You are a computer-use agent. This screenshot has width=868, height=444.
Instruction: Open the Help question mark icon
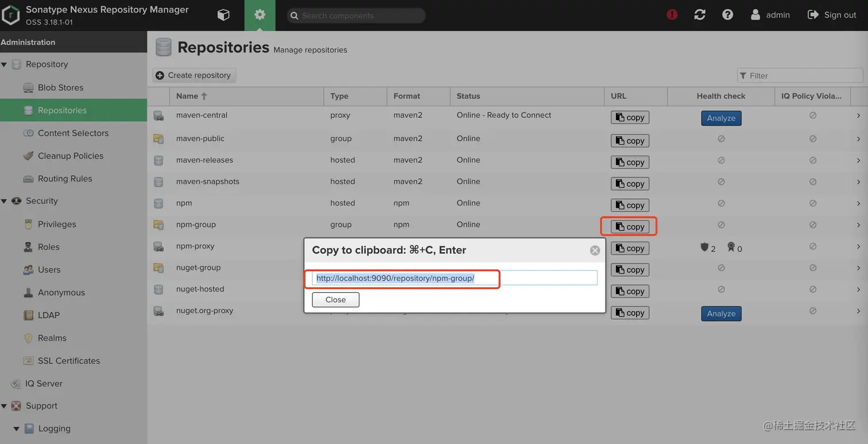coord(728,15)
